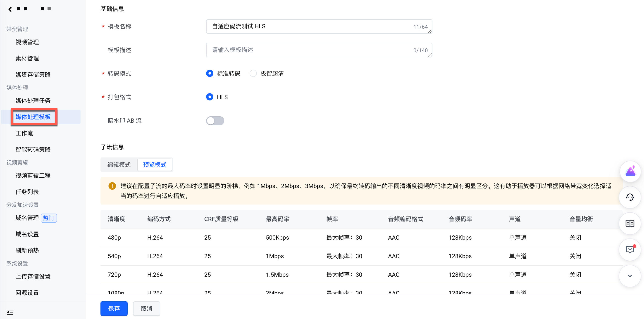Select the 标准转码 radio option

tap(210, 74)
